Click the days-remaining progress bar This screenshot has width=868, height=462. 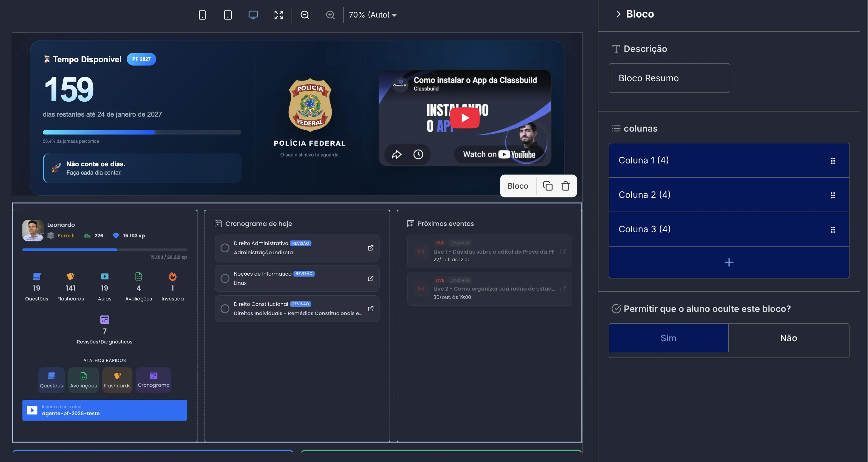pyautogui.click(x=142, y=133)
